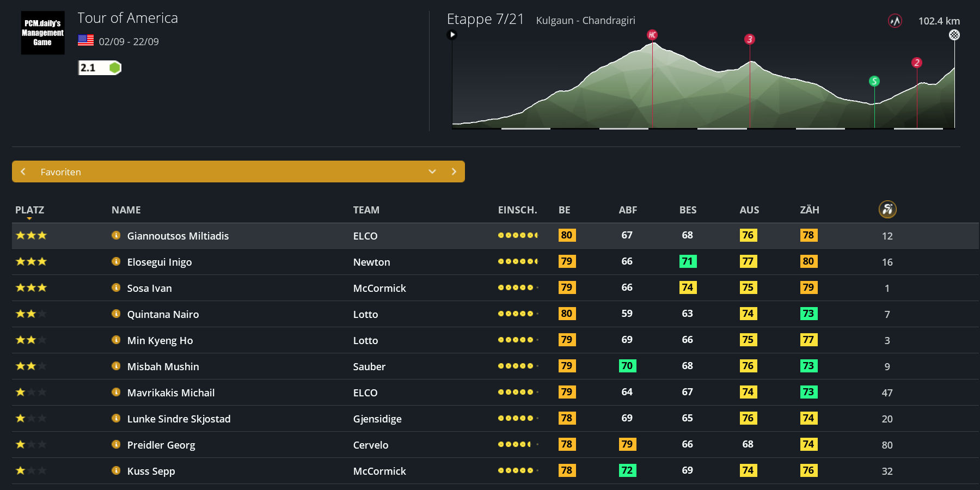Click the checkered finish flag on the profile
Viewport: 980px width, 490px height.
(x=954, y=35)
